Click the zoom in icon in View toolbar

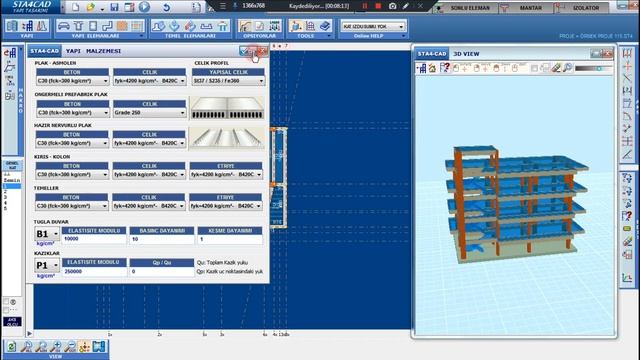click(56, 347)
